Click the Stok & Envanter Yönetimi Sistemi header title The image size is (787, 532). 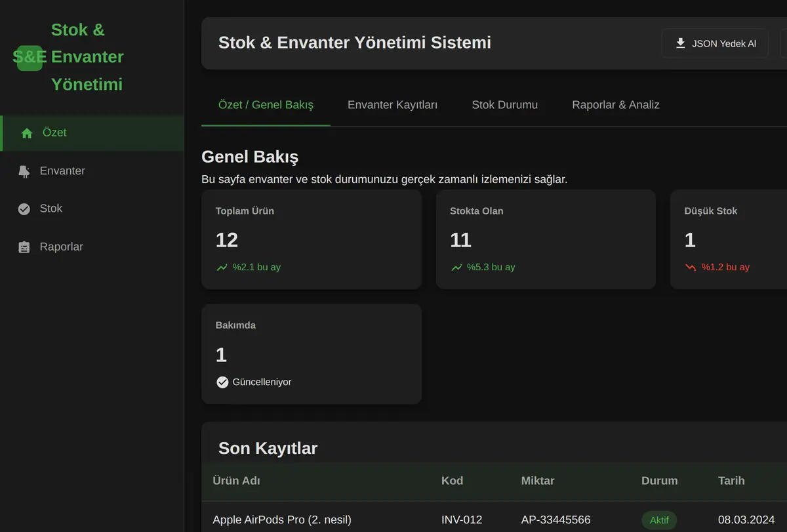point(355,43)
